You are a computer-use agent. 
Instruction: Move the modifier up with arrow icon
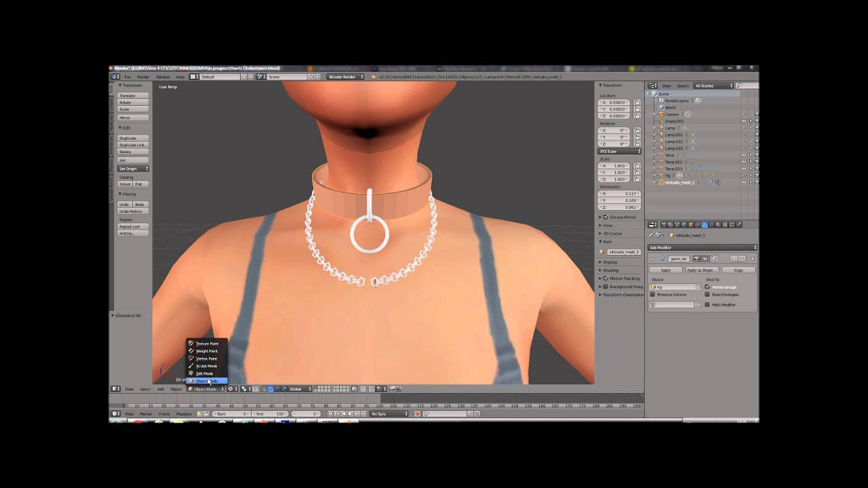tap(734, 259)
